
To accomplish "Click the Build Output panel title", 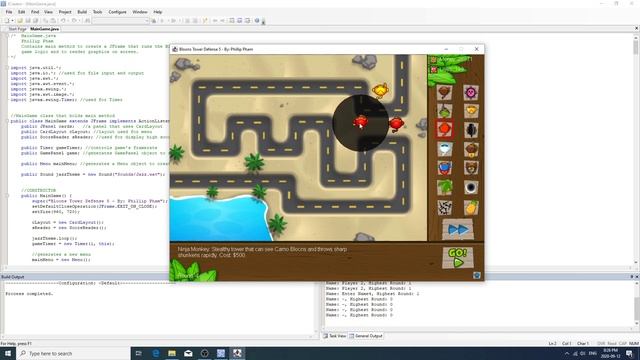I will [x=13, y=277].
